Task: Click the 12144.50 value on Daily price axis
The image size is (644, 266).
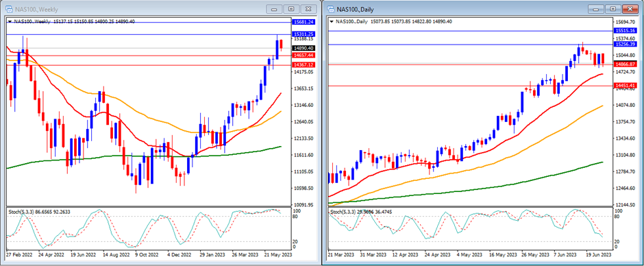Action: [625, 205]
